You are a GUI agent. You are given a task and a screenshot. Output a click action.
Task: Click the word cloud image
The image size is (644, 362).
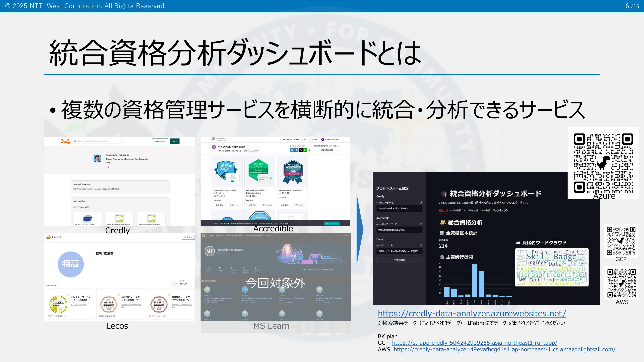(552, 267)
